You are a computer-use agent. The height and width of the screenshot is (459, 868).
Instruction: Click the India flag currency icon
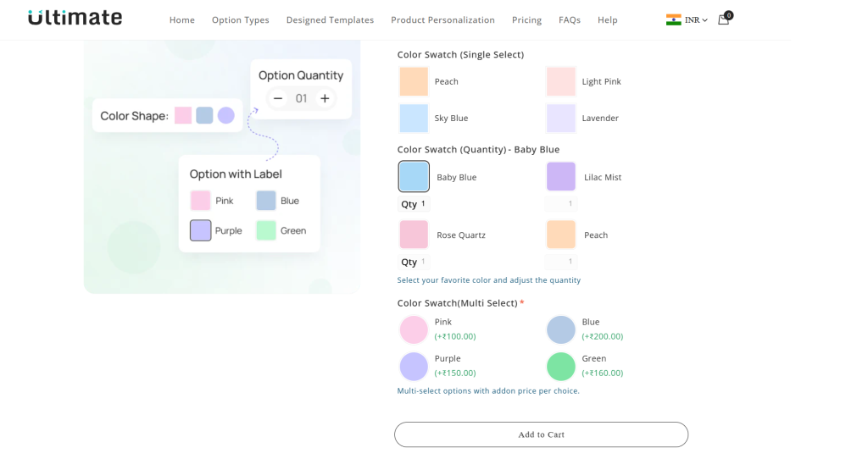(x=673, y=20)
